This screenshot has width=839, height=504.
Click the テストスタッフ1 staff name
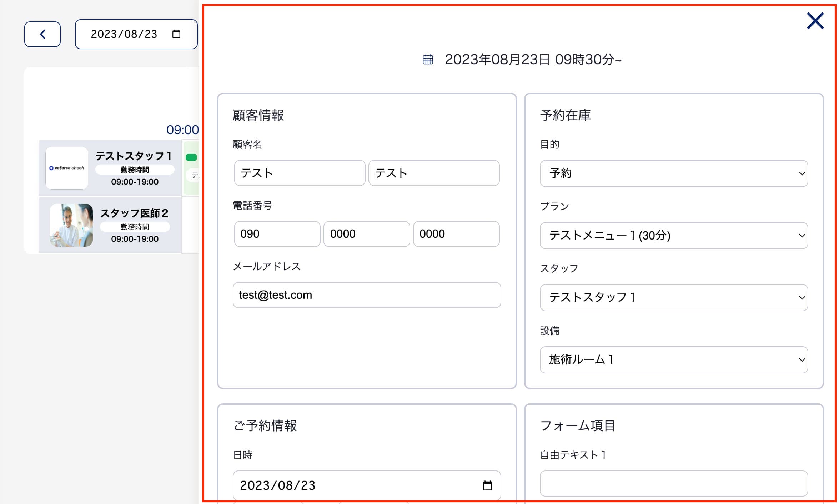[134, 156]
